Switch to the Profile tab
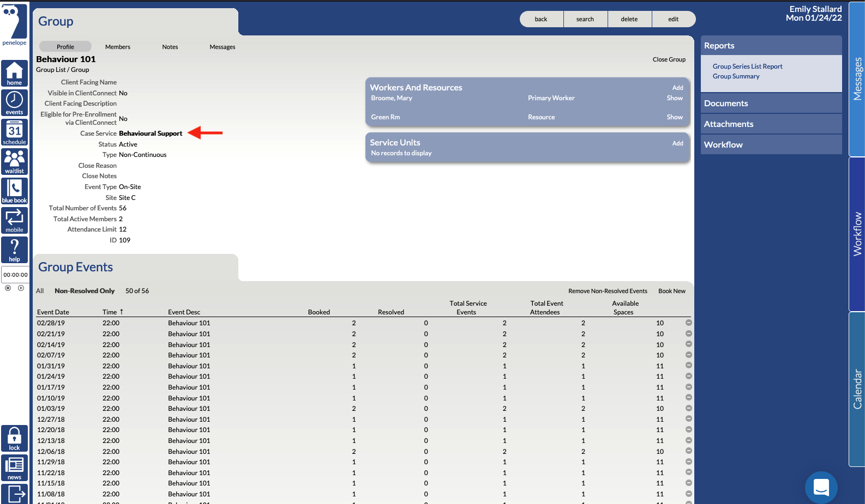 click(65, 47)
